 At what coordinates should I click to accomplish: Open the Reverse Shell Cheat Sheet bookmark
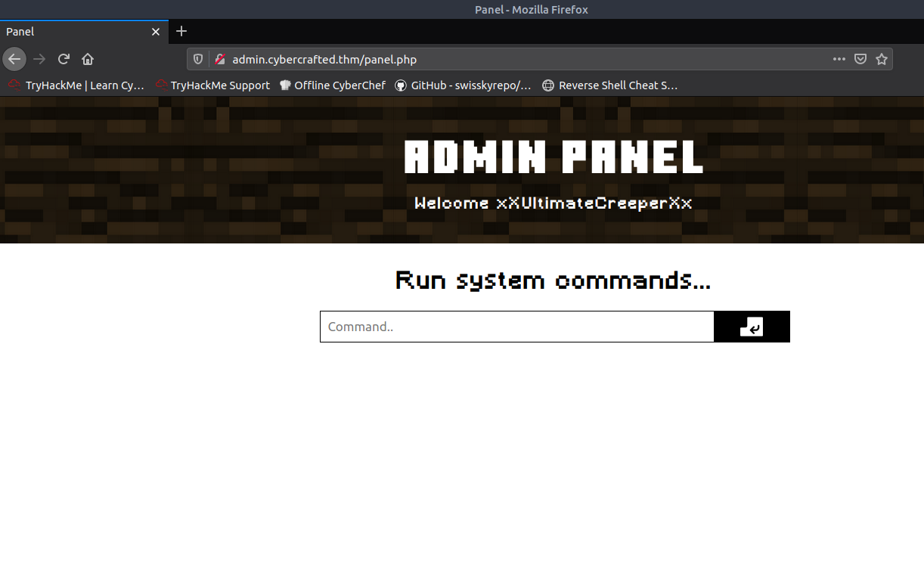tap(609, 85)
